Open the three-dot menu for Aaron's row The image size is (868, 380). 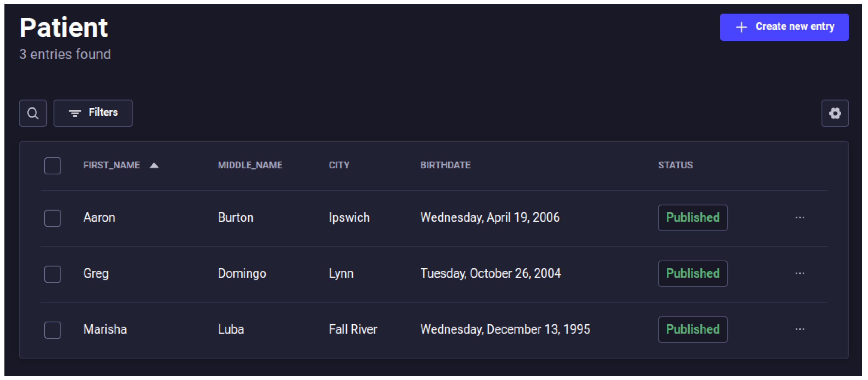(x=800, y=218)
